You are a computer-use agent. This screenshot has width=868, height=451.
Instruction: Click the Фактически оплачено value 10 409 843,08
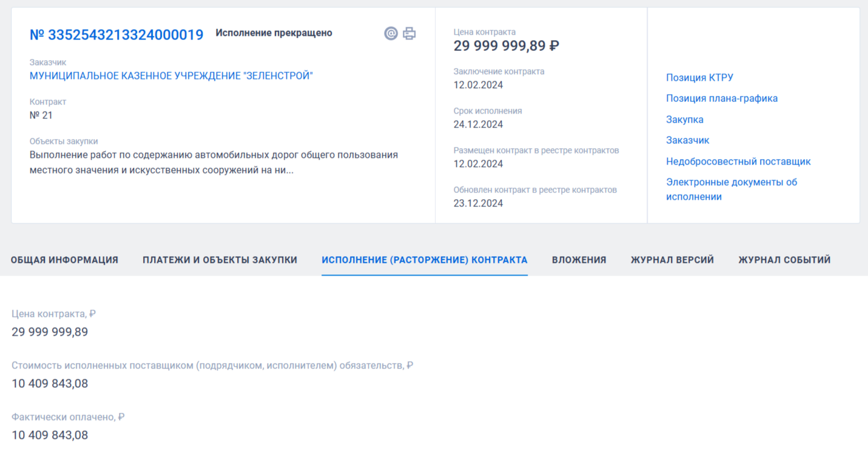pyautogui.click(x=50, y=435)
